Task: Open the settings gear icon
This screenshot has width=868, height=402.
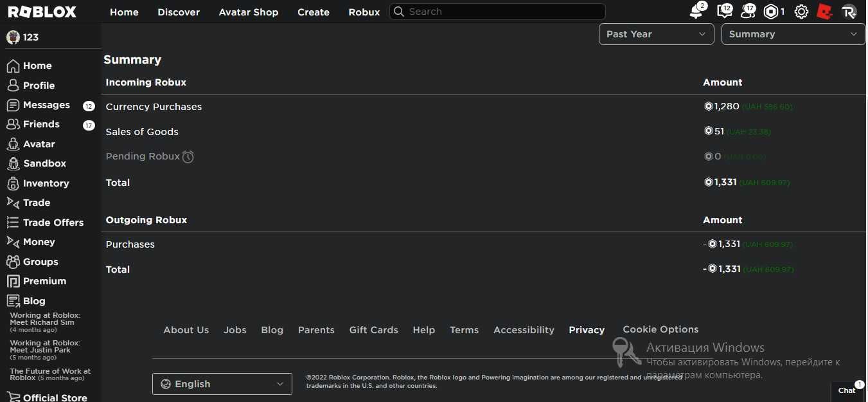Action: (x=801, y=12)
